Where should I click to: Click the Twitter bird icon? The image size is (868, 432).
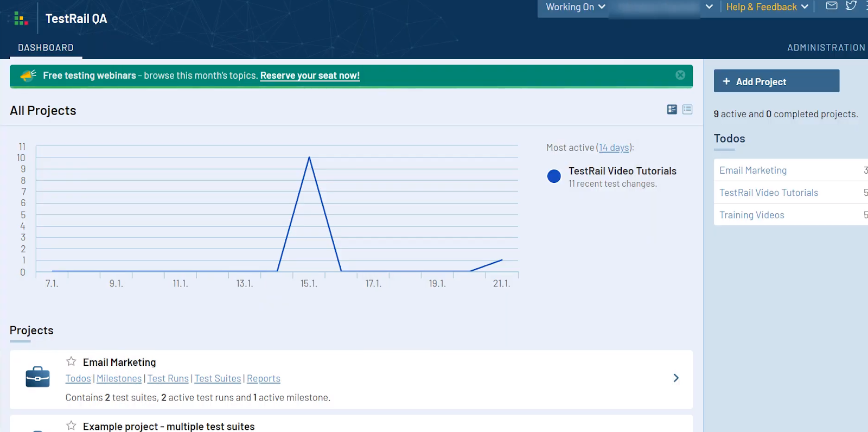coord(851,6)
